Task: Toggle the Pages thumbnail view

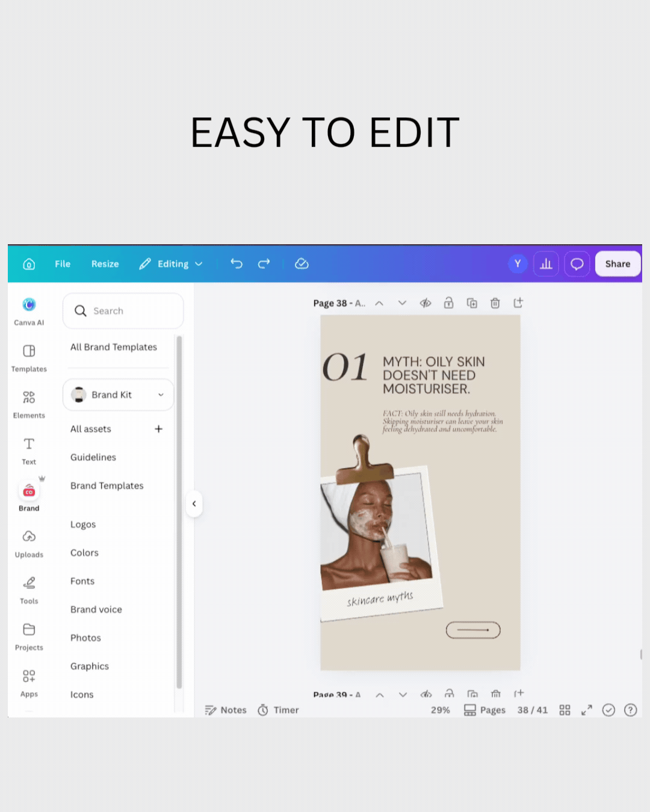Action: pos(484,710)
